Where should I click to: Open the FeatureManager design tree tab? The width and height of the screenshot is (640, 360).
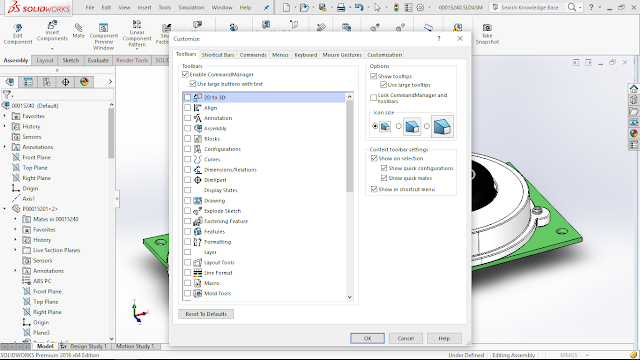[x=10, y=82]
